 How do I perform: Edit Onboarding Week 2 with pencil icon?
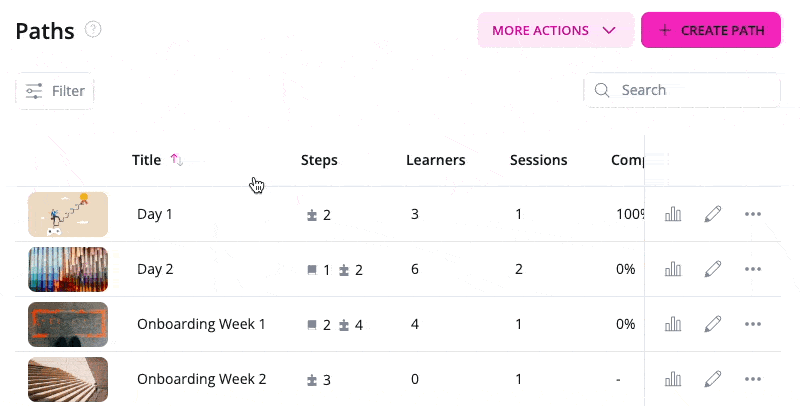[713, 379]
